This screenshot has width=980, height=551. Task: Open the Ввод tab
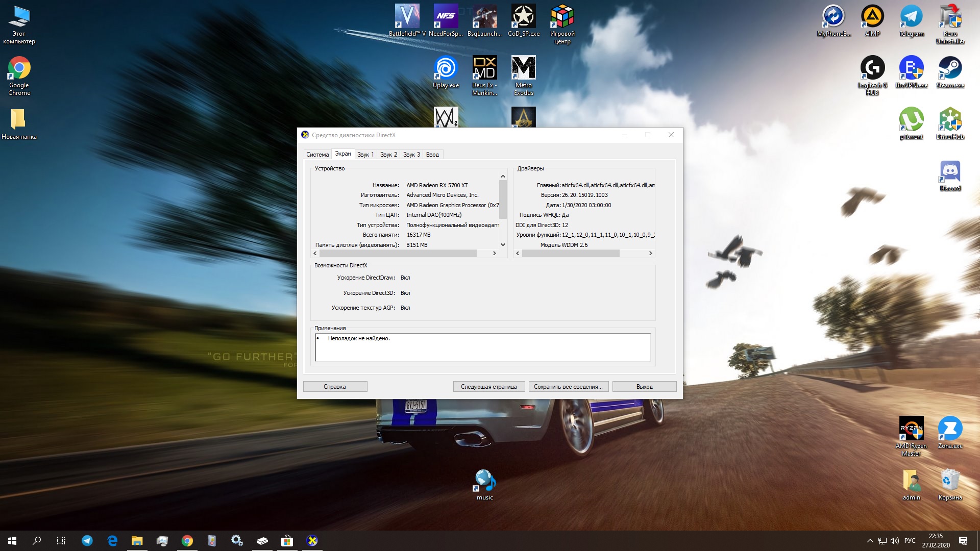point(432,155)
